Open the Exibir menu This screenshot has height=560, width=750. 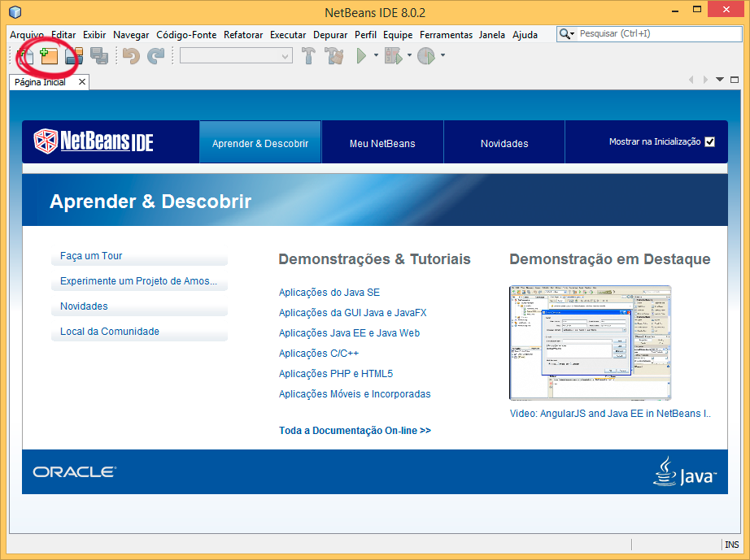(94, 35)
